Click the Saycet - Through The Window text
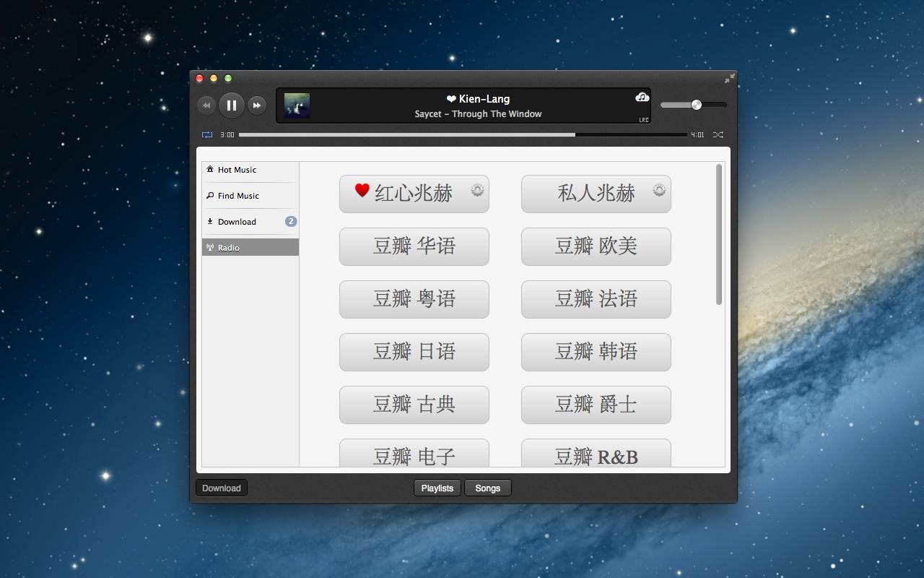924x578 pixels. click(x=478, y=114)
